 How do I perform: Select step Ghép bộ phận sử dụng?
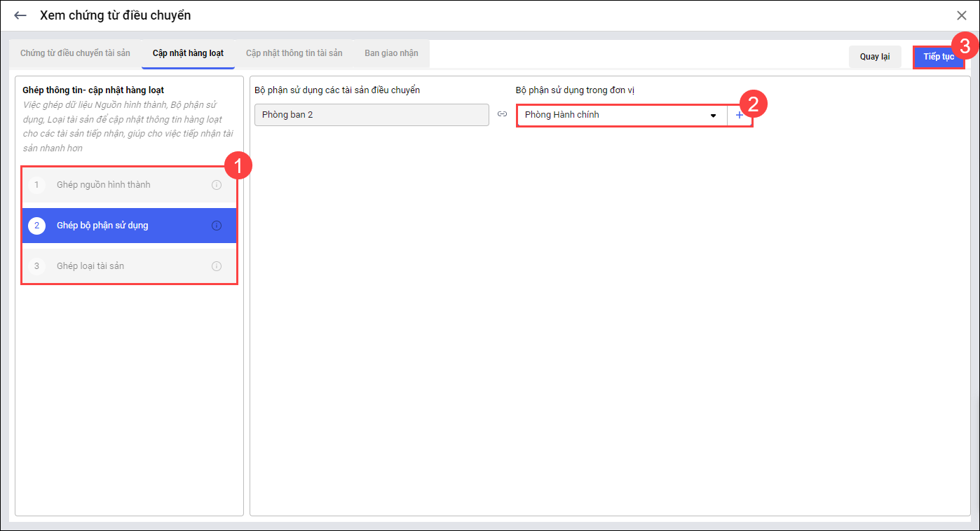click(x=130, y=226)
